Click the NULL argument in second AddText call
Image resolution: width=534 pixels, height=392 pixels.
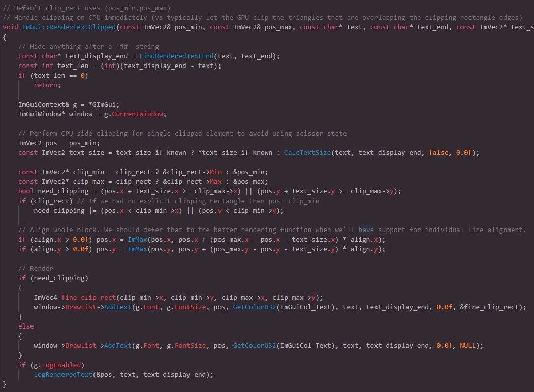tap(468, 345)
